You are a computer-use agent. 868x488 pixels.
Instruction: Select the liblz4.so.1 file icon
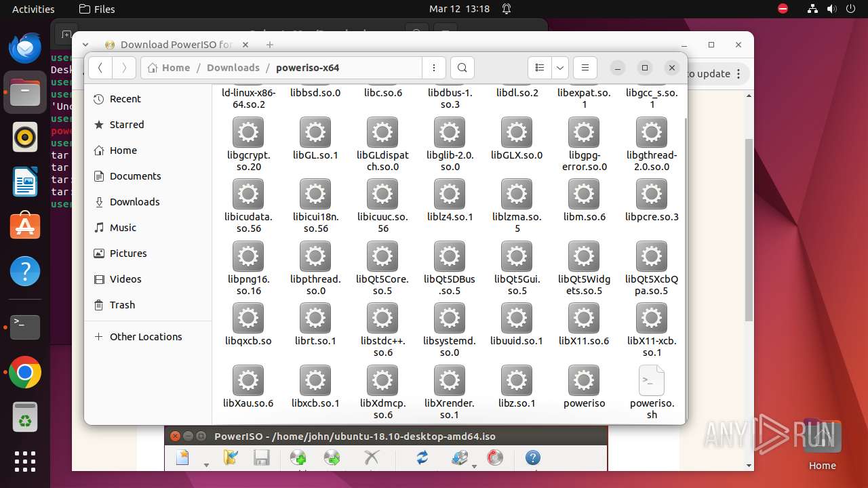pyautogui.click(x=450, y=194)
